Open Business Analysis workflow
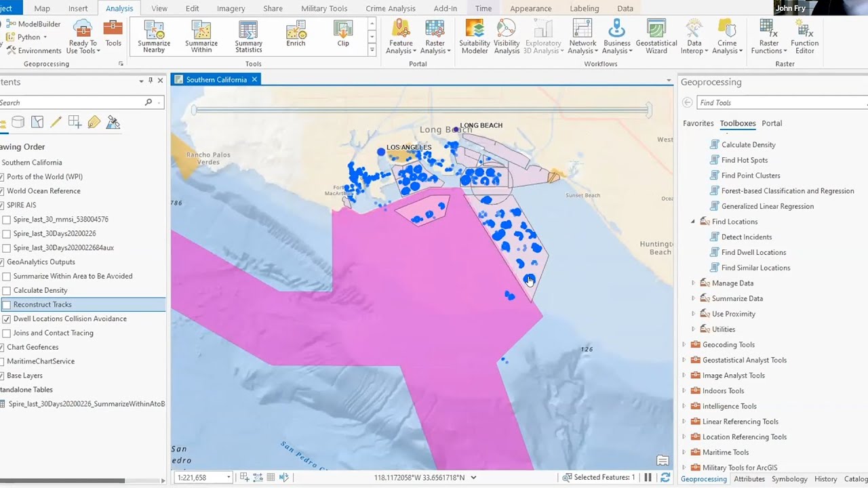 point(616,37)
